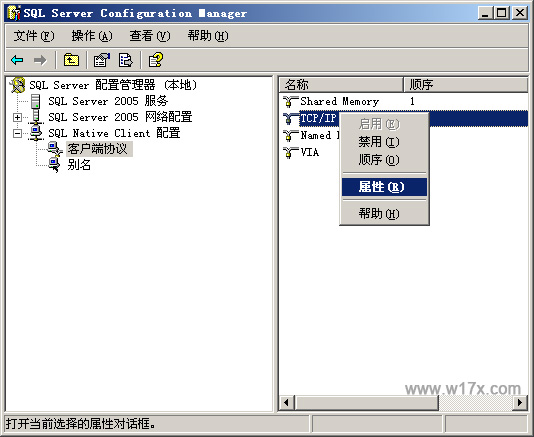
Task: Click the 客户端协议 tree icon
Action: (x=54, y=149)
